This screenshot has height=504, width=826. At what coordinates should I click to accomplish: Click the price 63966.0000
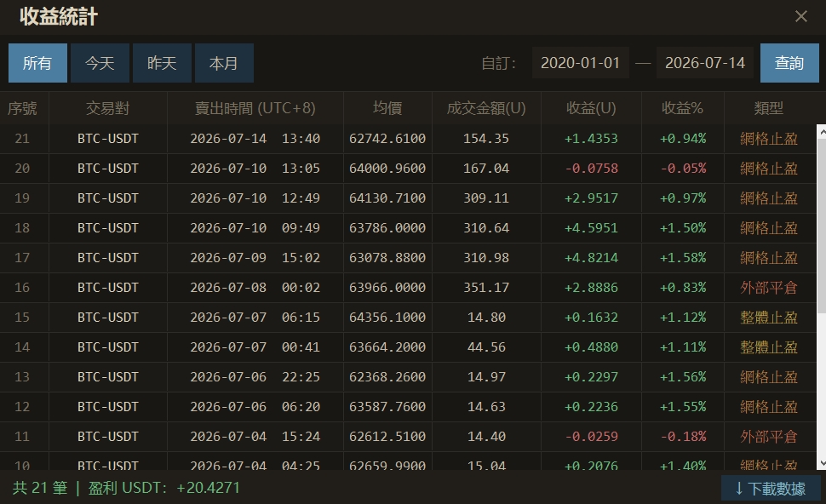click(x=387, y=288)
